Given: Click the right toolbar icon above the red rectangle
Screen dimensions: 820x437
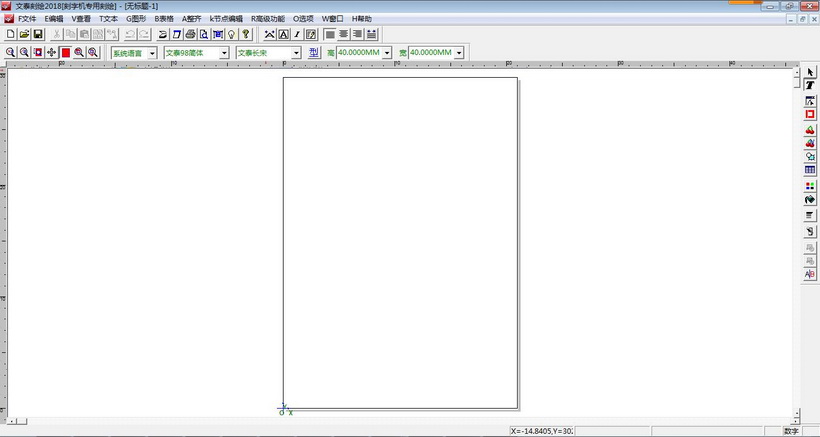Looking at the screenshot, I should 810,101.
